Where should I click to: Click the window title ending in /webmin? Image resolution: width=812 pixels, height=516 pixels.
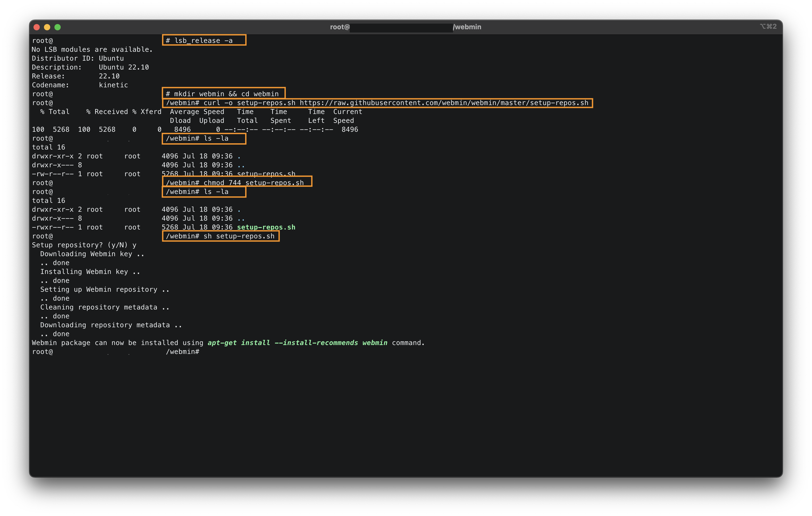pyautogui.click(x=405, y=27)
